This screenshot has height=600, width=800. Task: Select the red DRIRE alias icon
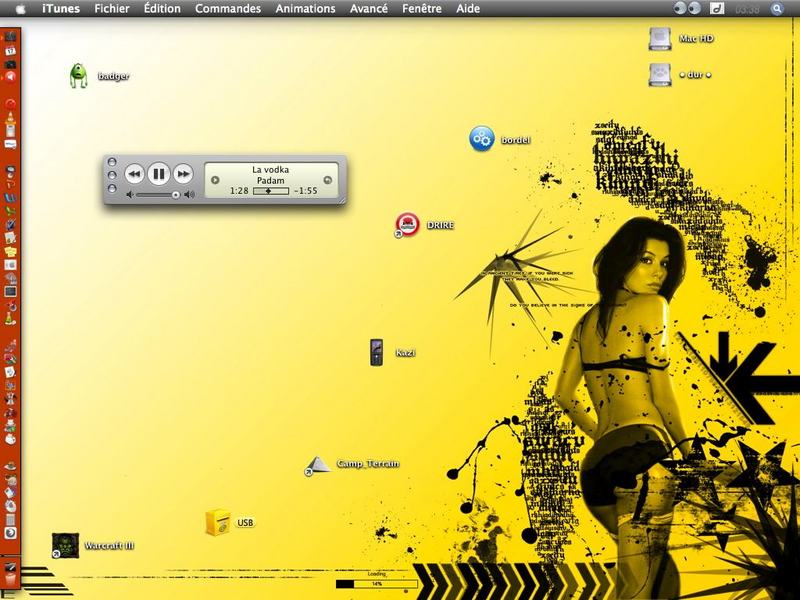(407, 224)
